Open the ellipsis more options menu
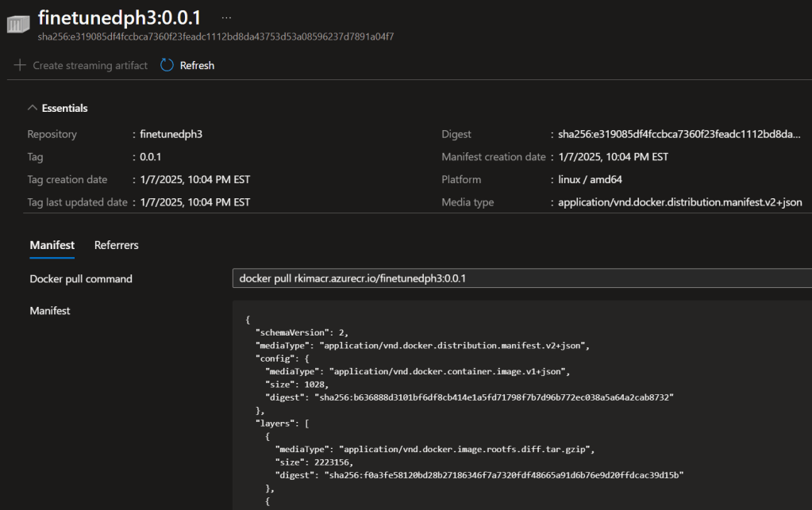This screenshot has height=510, width=812. [228, 17]
